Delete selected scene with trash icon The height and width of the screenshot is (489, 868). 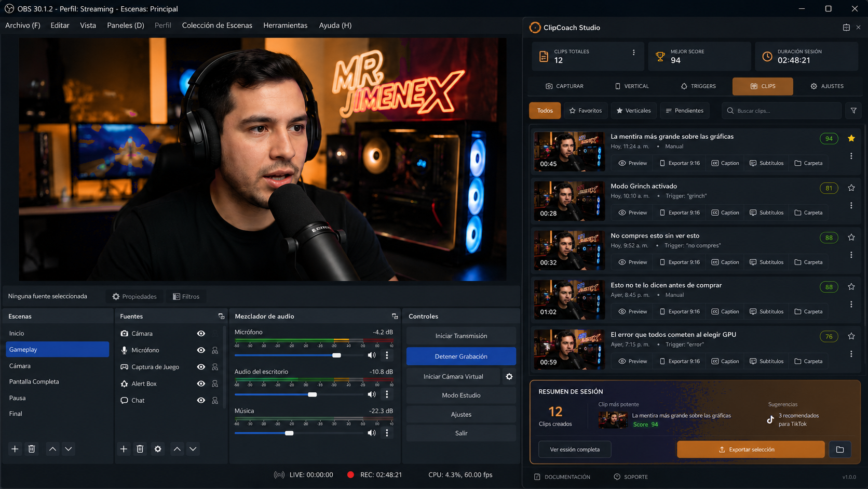(32, 449)
